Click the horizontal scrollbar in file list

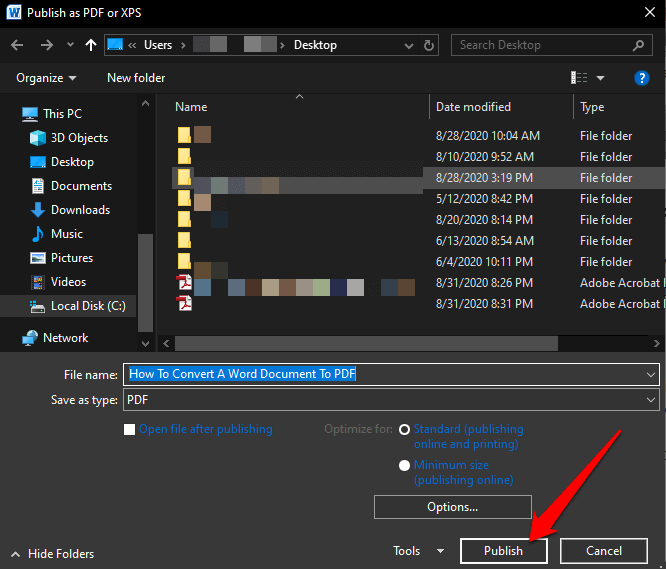coord(360,343)
